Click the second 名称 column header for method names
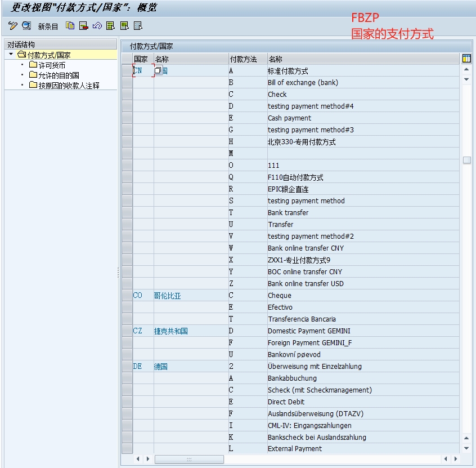Image resolution: width=476 pixels, height=468 pixels. tap(363, 59)
